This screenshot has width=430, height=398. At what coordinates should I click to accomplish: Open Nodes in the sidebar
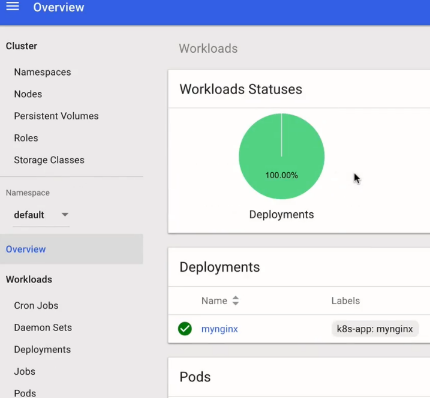point(28,94)
